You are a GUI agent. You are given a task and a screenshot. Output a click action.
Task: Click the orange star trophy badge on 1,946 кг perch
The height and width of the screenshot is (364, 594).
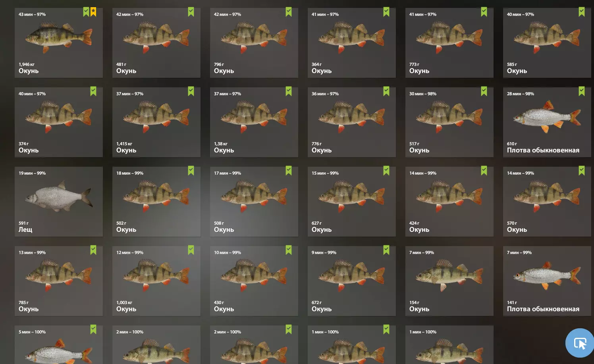93,12
